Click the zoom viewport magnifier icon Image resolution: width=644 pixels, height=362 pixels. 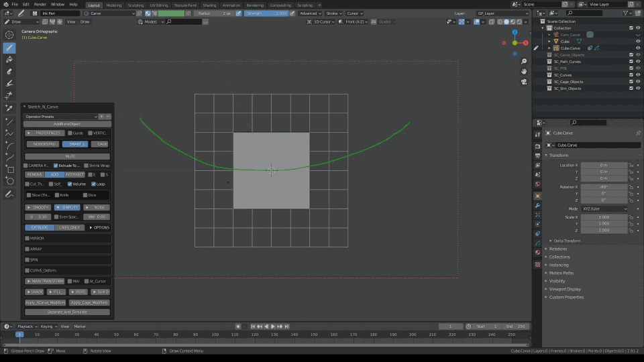524,60
